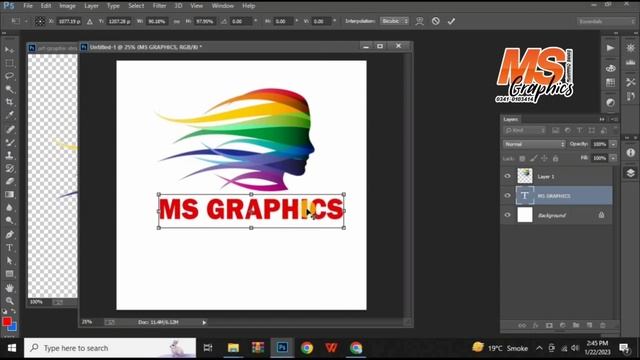Collapse the Layers panel with arrows
The height and width of the screenshot is (360, 640).
coord(602,119)
